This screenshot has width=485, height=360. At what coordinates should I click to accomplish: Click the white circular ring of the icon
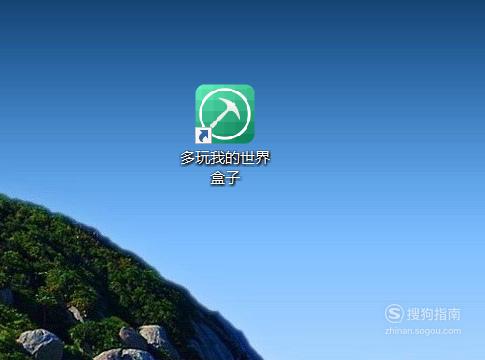click(x=225, y=114)
